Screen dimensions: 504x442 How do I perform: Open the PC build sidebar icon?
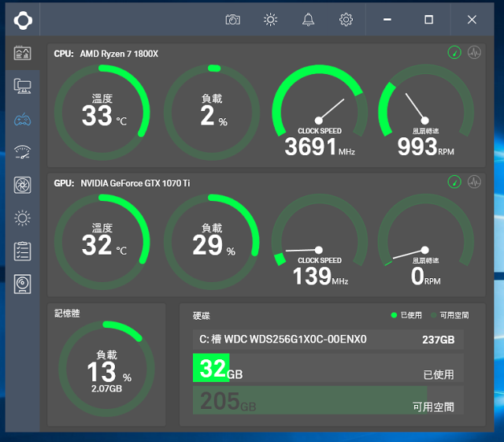[x=23, y=86]
